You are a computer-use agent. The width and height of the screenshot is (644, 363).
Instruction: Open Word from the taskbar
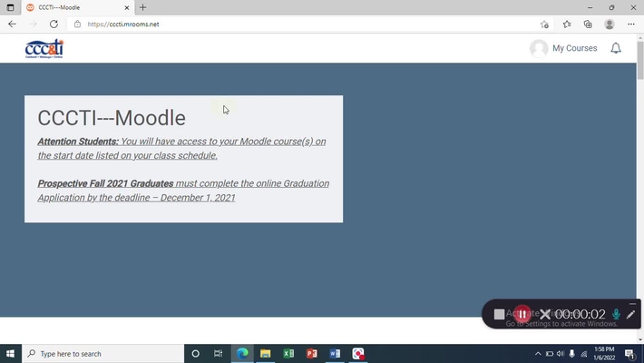point(335,354)
